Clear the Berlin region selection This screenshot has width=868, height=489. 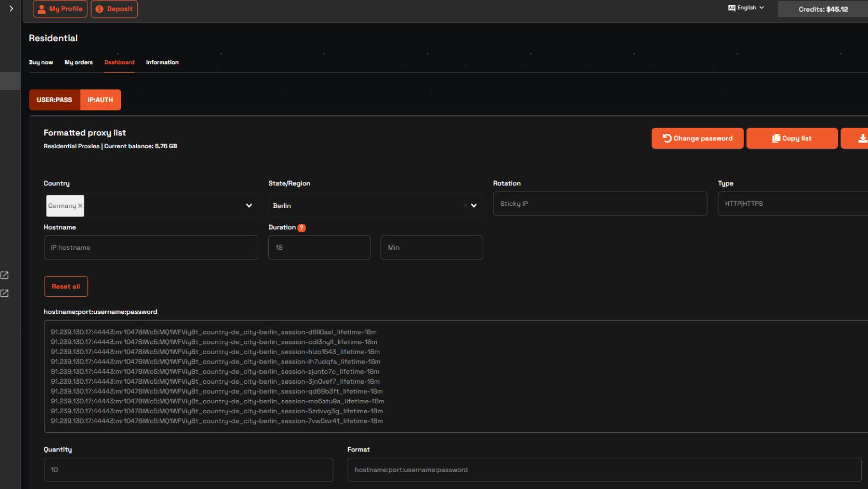tap(465, 206)
